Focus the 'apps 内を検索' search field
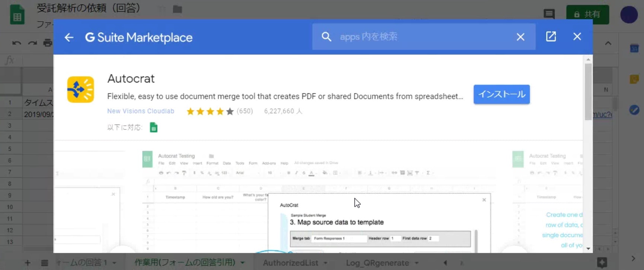This screenshot has height=270, width=644. (424, 36)
